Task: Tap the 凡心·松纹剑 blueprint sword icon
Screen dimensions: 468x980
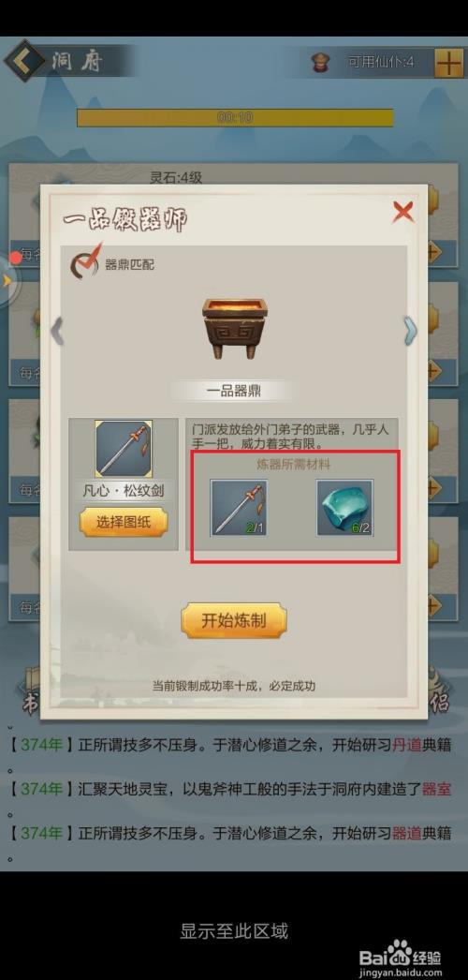Action: [124, 449]
